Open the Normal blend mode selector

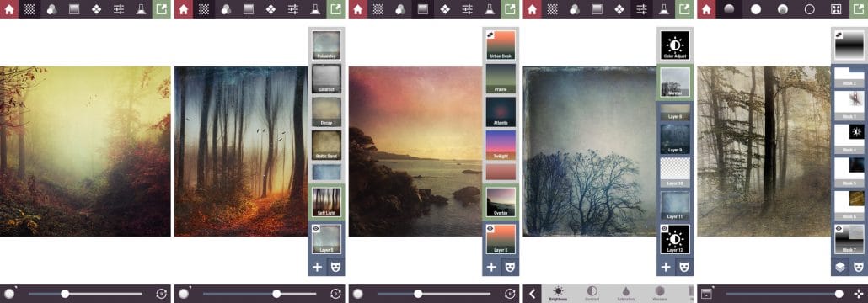coord(675,82)
